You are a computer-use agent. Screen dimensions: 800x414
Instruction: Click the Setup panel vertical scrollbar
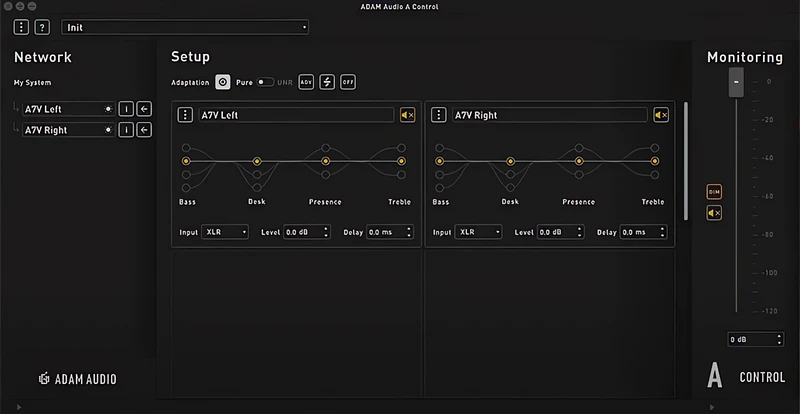pos(686,161)
